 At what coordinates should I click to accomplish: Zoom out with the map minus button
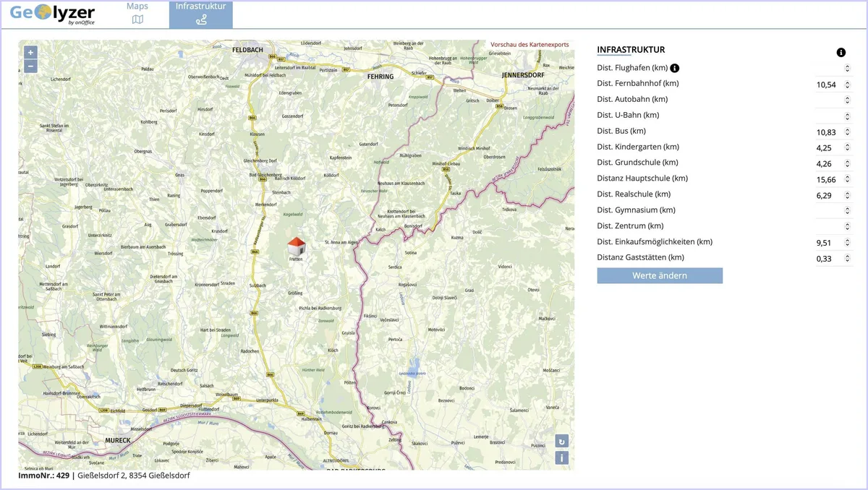[30, 66]
